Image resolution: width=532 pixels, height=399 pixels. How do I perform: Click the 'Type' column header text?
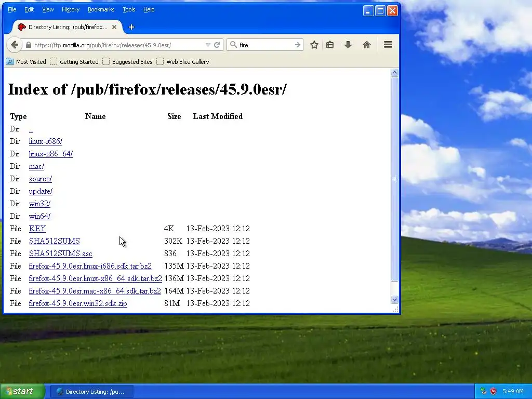[18, 116]
